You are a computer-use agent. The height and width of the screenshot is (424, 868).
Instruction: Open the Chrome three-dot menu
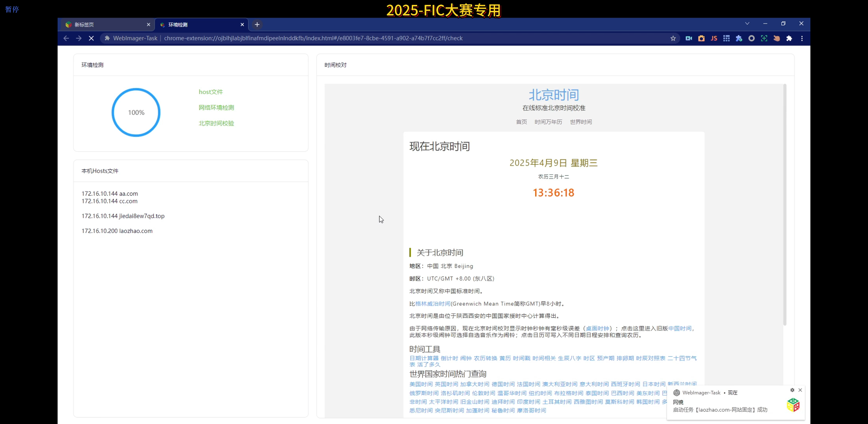[x=802, y=39]
